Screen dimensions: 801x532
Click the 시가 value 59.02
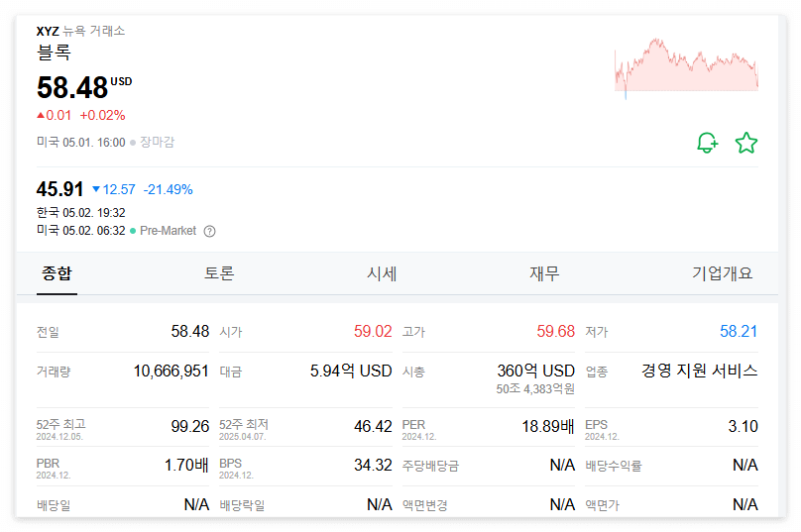tap(373, 331)
